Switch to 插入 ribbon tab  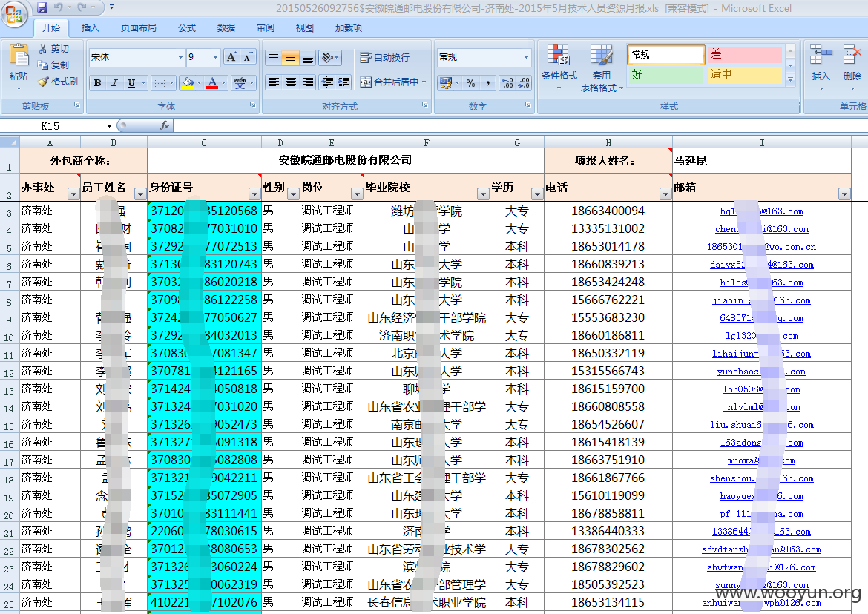[x=91, y=27]
